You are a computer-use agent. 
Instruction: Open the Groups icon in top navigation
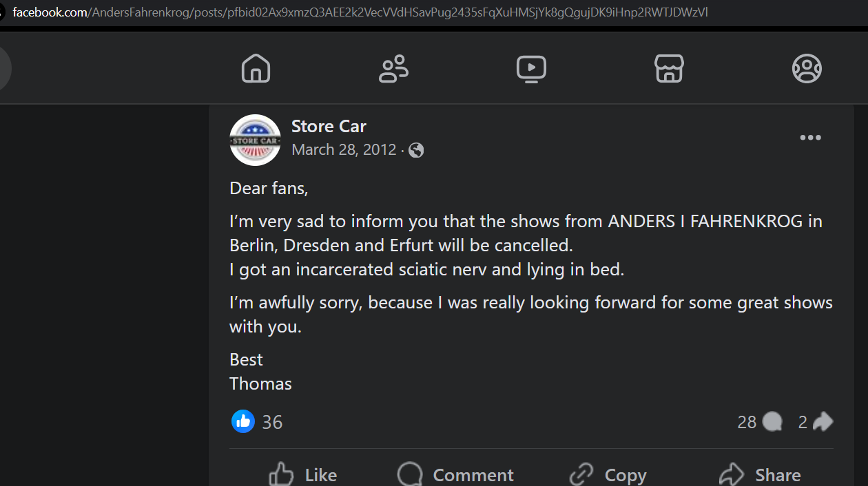pos(807,68)
